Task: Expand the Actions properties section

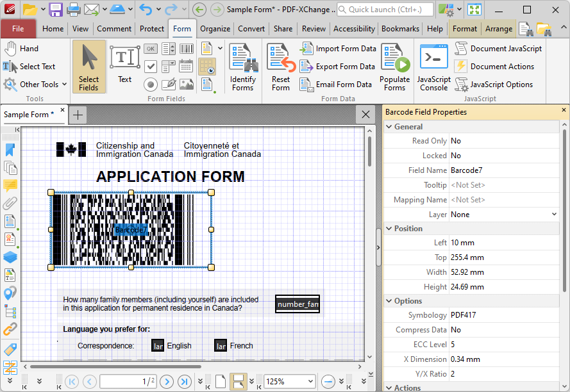Action: pyautogui.click(x=389, y=388)
